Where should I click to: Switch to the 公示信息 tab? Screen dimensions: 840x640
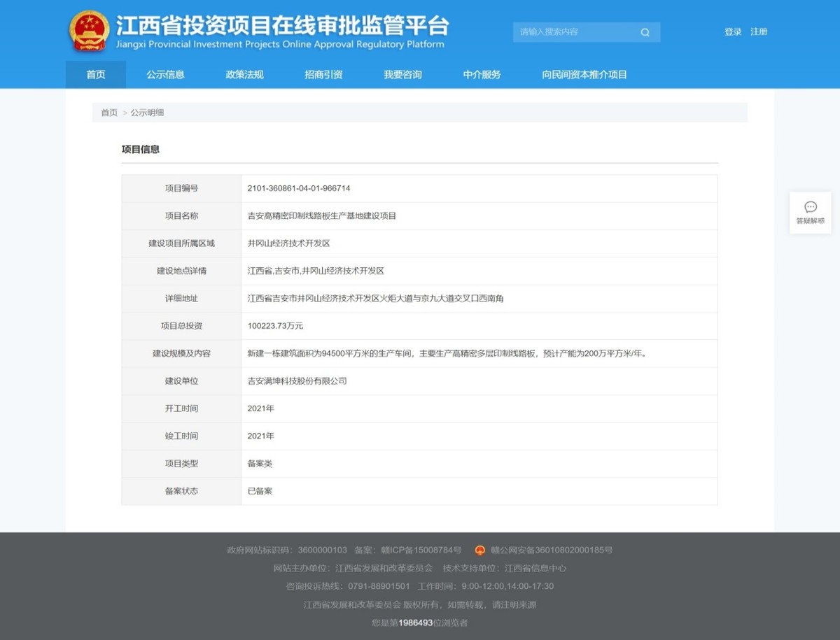click(165, 74)
